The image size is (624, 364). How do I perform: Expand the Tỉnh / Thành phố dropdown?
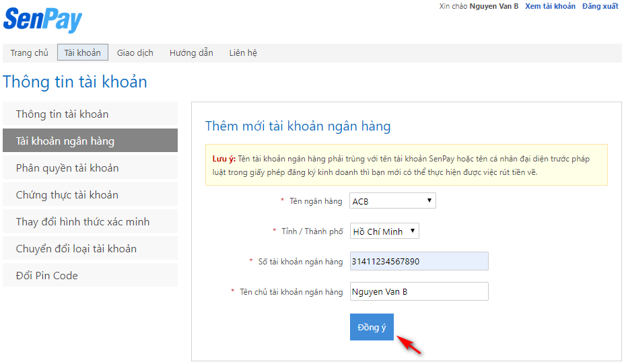tap(384, 231)
